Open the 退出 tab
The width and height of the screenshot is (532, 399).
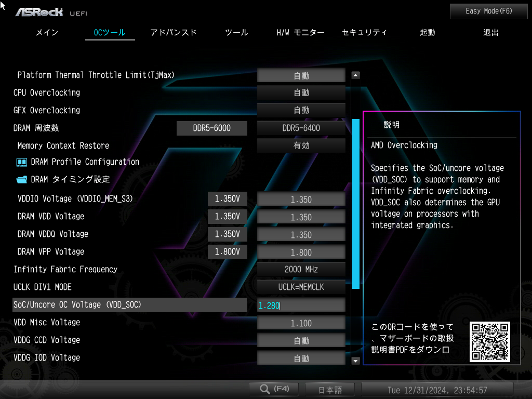pyautogui.click(x=490, y=33)
